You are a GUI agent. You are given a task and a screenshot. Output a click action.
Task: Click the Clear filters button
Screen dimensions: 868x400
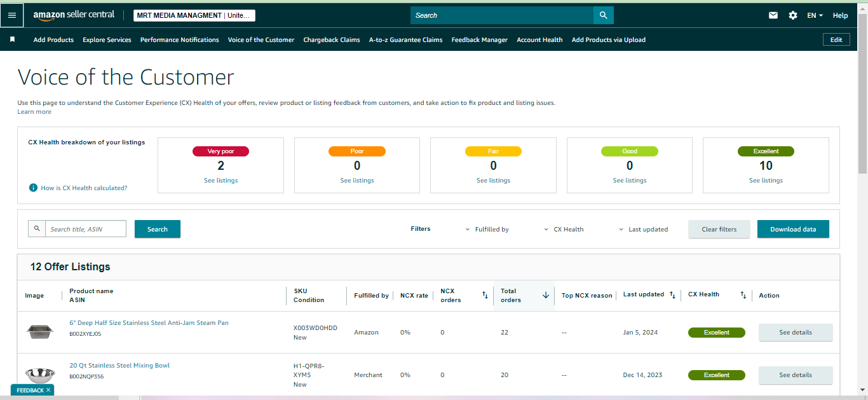(x=719, y=229)
